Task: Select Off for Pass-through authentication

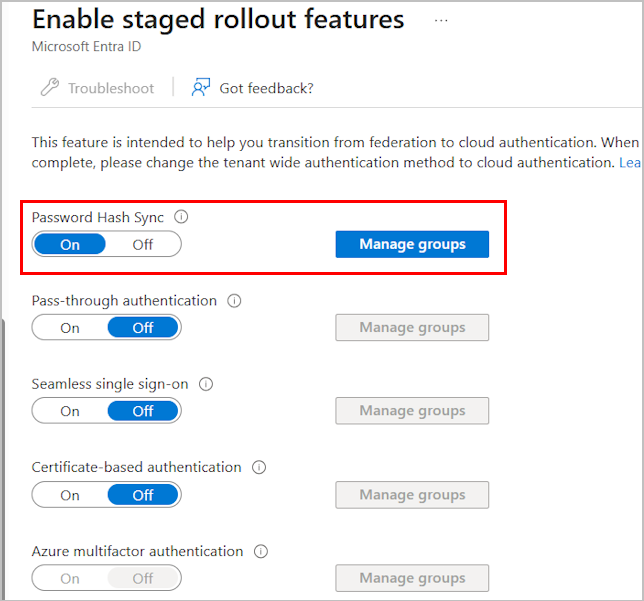Action: coord(143,328)
